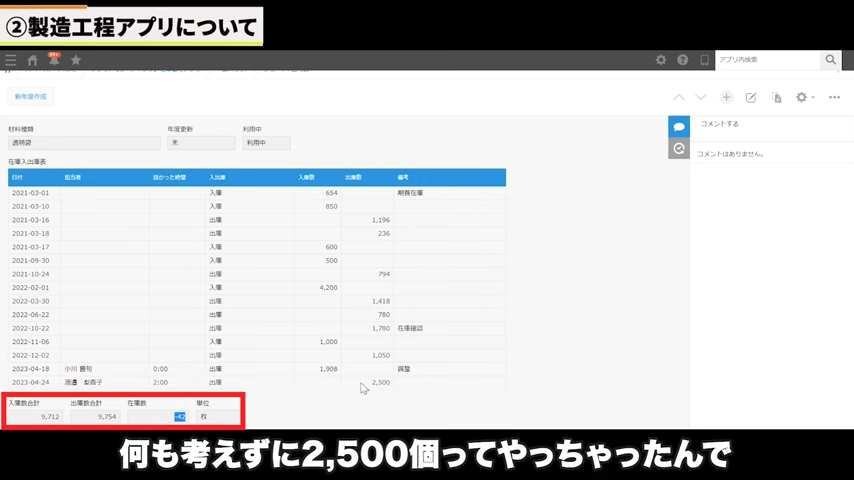Click the time value 2:00
854x480 pixels.
click(160, 382)
